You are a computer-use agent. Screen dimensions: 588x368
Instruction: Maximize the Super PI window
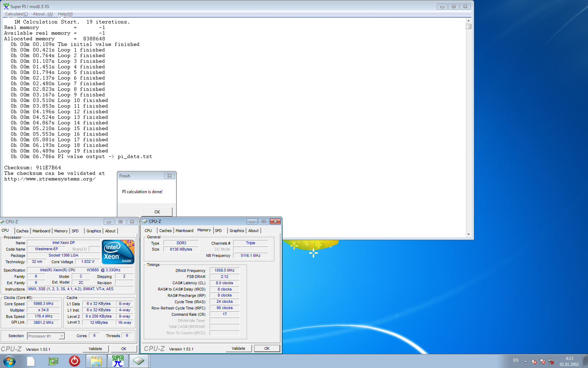[454, 6]
